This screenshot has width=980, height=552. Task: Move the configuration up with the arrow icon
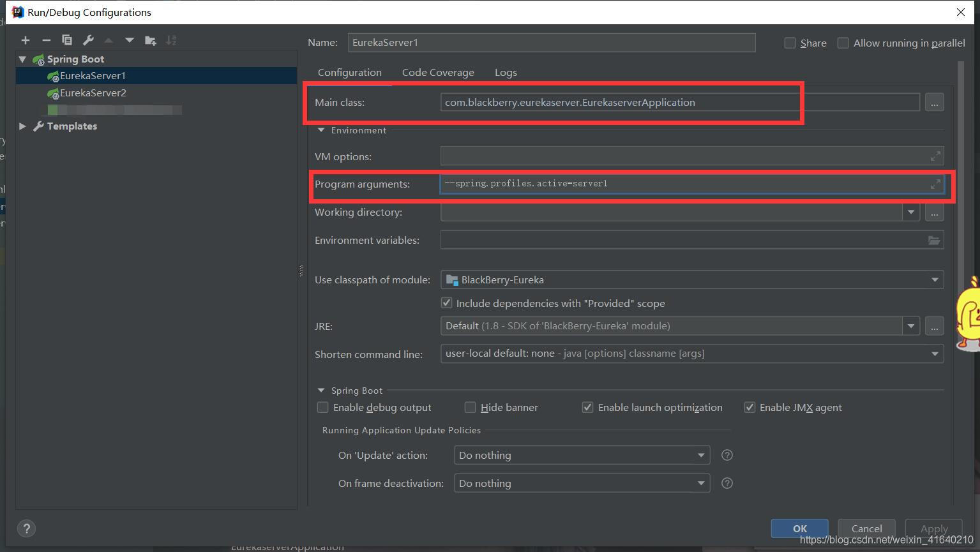[x=109, y=40]
